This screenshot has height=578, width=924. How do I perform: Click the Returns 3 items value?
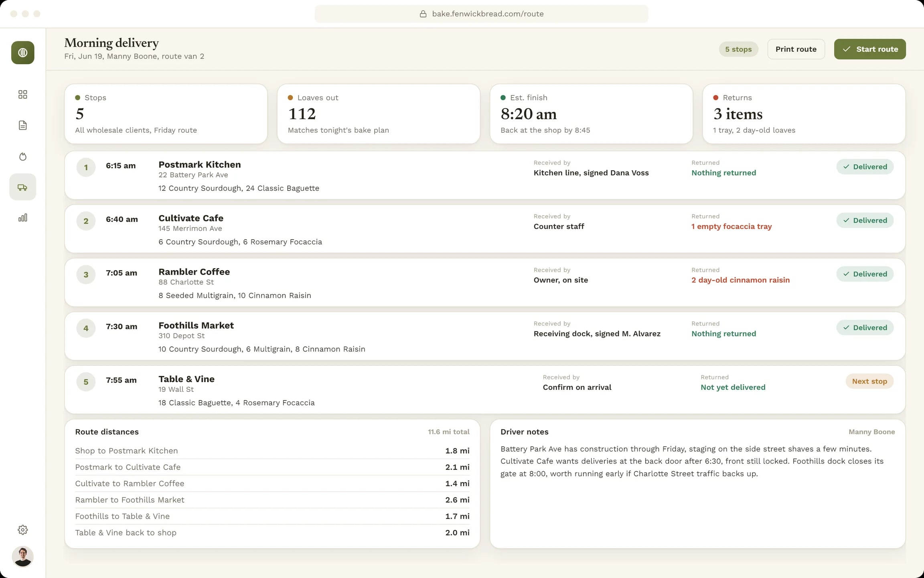coord(738,114)
